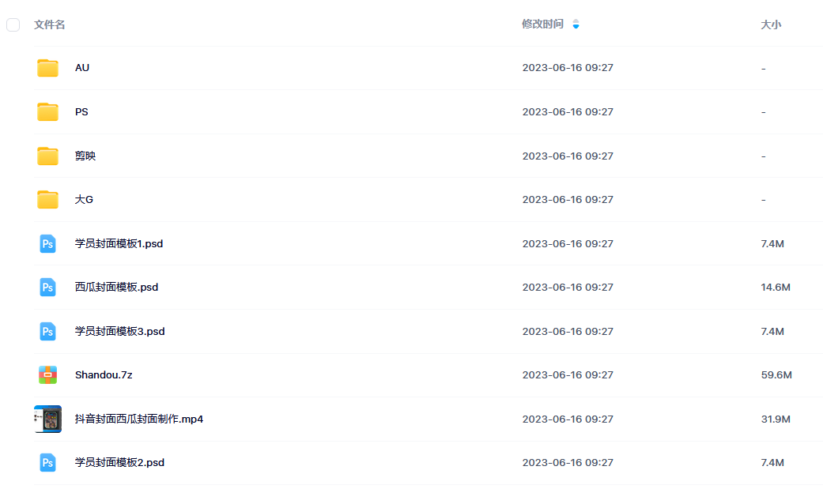
Task: Click the 修改时间 column label
Action: (x=542, y=24)
